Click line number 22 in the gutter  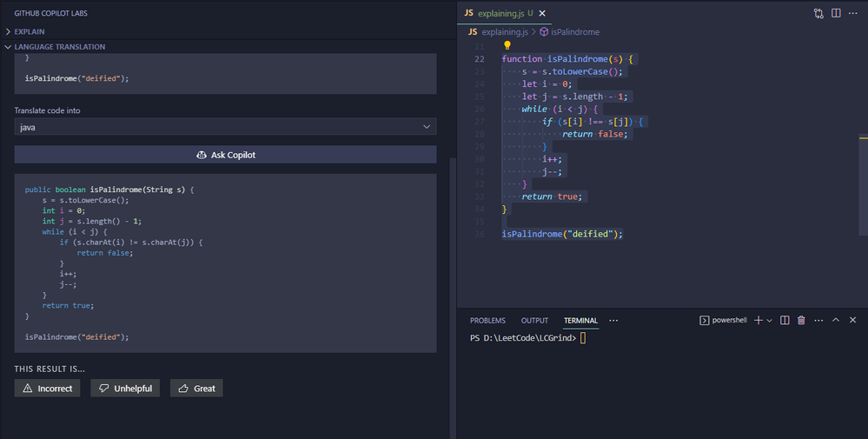coord(479,59)
